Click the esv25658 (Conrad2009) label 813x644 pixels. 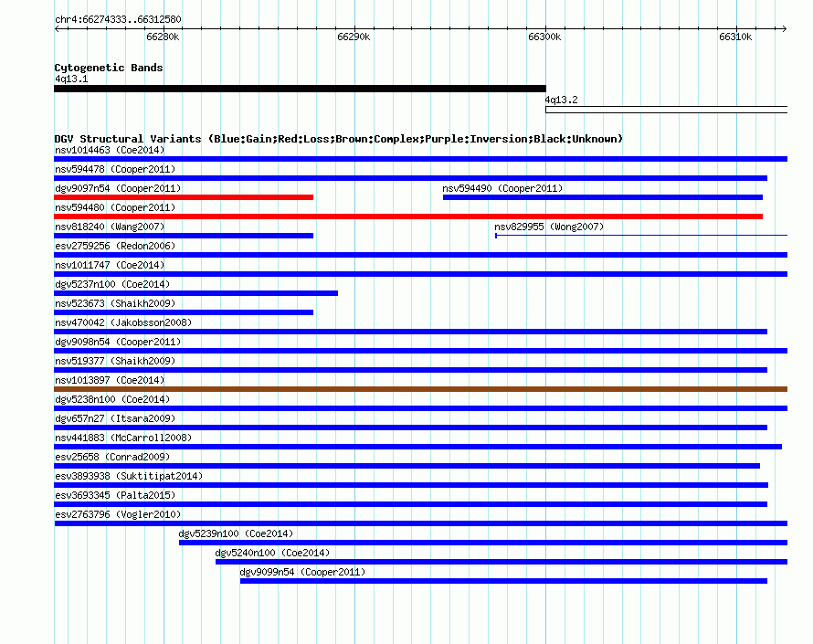click(112, 458)
